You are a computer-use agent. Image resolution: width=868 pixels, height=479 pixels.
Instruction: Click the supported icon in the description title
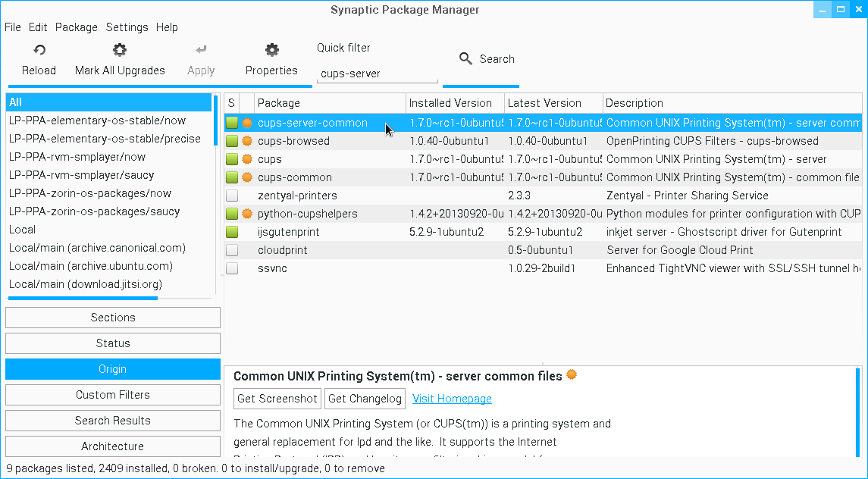[572, 375]
